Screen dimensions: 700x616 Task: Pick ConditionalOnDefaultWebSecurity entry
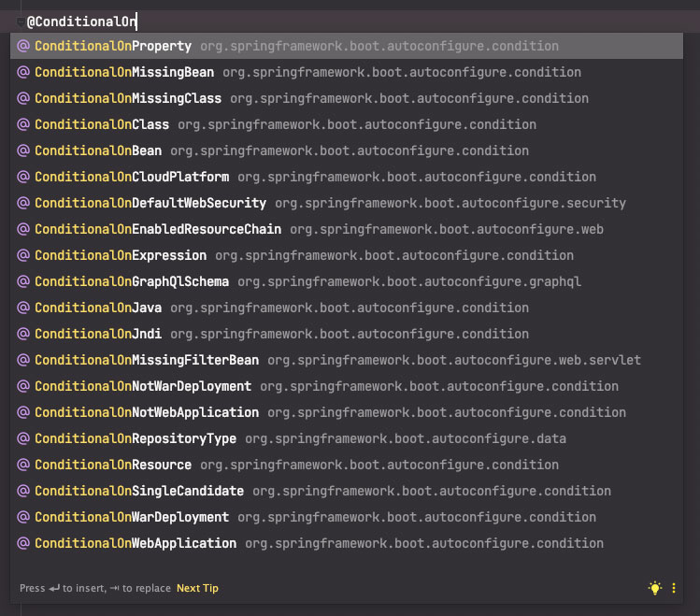347,203
